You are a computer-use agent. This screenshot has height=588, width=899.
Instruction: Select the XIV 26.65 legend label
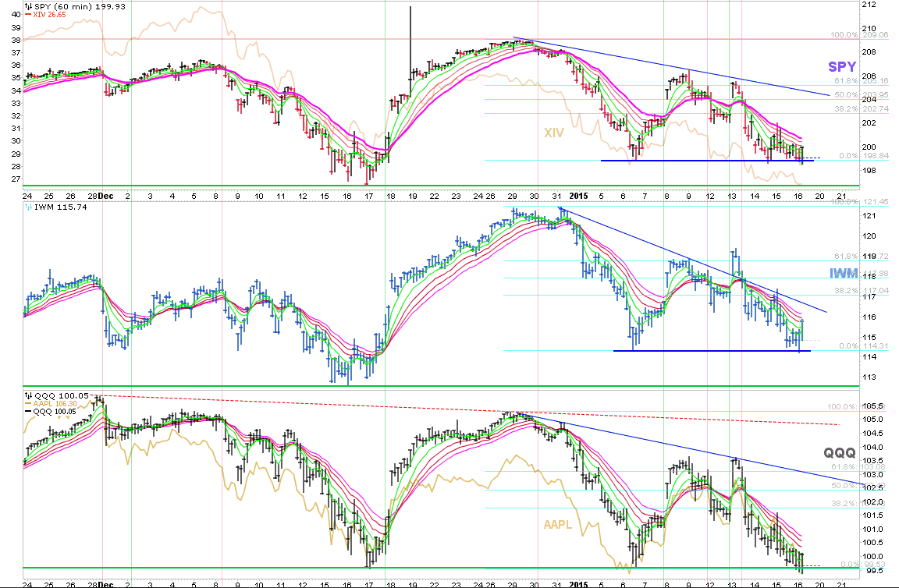49,14
